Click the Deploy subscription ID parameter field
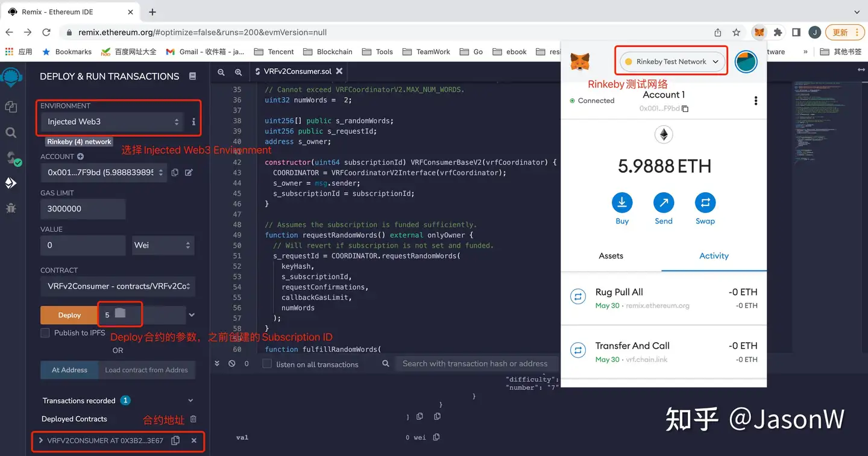This screenshot has width=868, height=456. [x=142, y=315]
